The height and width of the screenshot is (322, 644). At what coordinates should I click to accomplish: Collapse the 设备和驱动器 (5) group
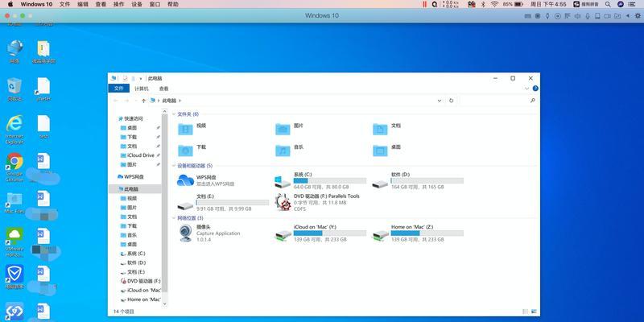174,166
